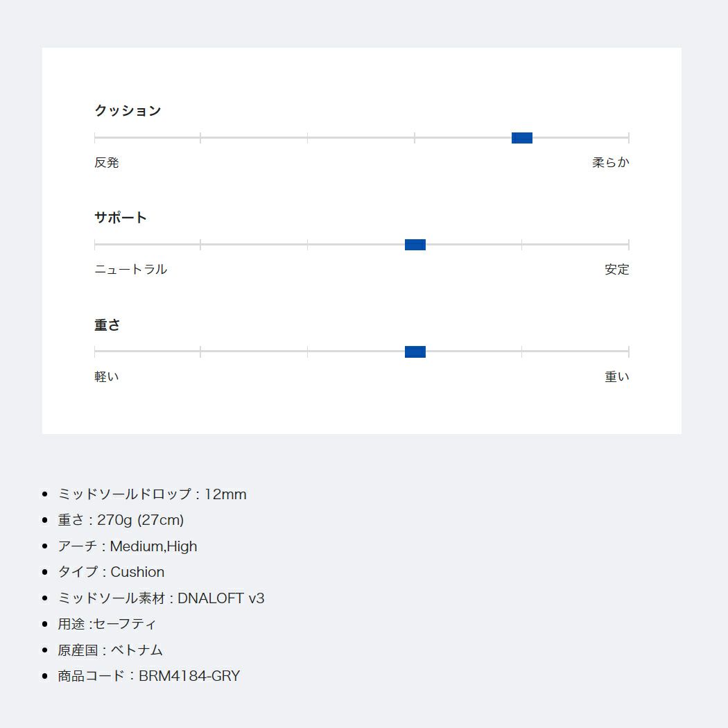Click the 重さ slider blue handle
The width and height of the screenshot is (728, 728).
click(x=415, y=352)
